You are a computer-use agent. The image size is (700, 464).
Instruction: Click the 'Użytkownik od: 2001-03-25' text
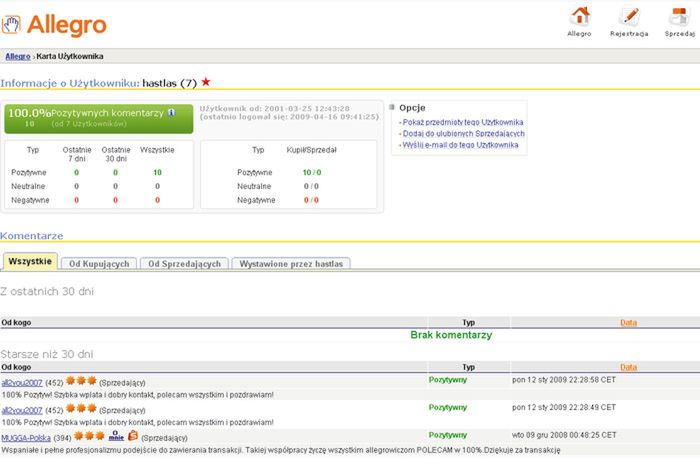tap(275, 109)
